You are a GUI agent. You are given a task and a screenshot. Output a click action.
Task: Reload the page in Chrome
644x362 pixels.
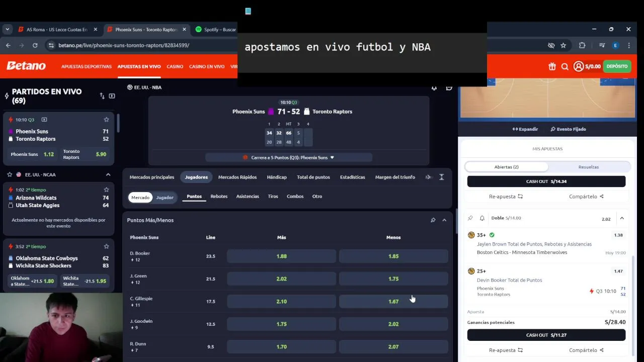[35, 45]
